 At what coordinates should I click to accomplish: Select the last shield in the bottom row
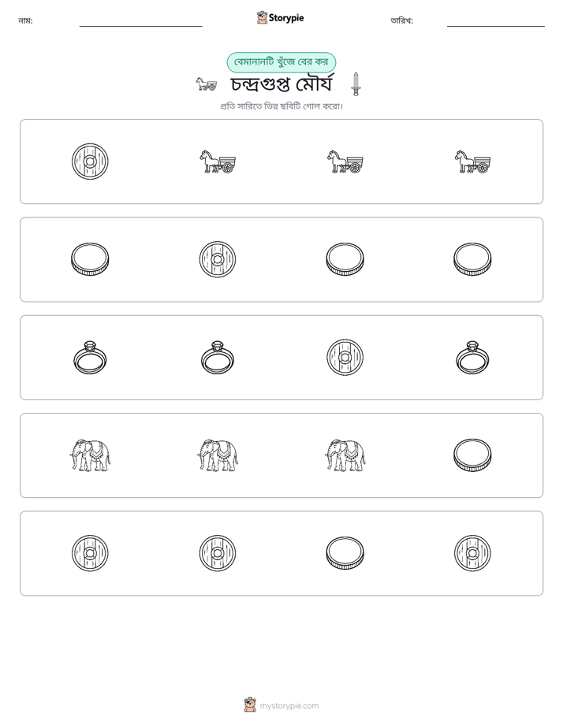point(472,553)
